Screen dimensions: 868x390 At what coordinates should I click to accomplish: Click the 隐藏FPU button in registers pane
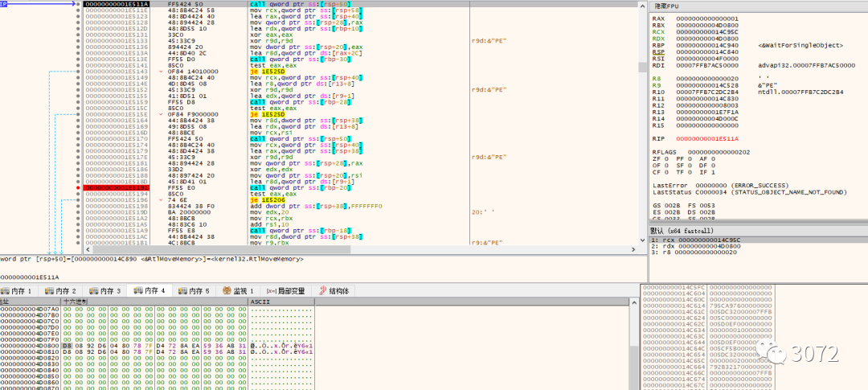tap(667, 6)
